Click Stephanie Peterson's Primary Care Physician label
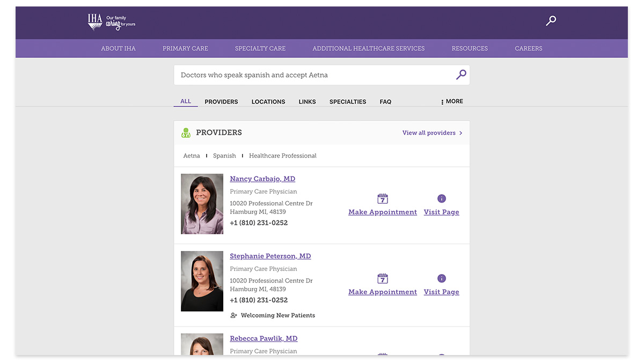 pos(264,269)
